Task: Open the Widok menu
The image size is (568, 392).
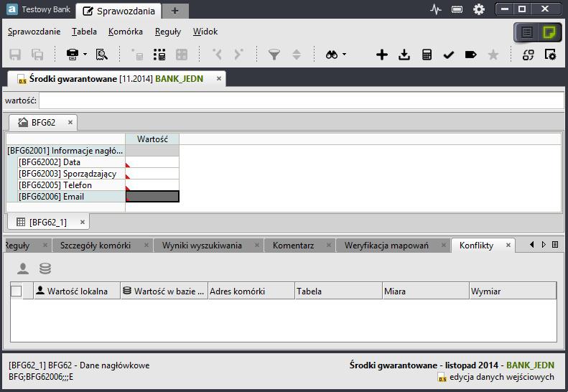Action: (205, 32)
